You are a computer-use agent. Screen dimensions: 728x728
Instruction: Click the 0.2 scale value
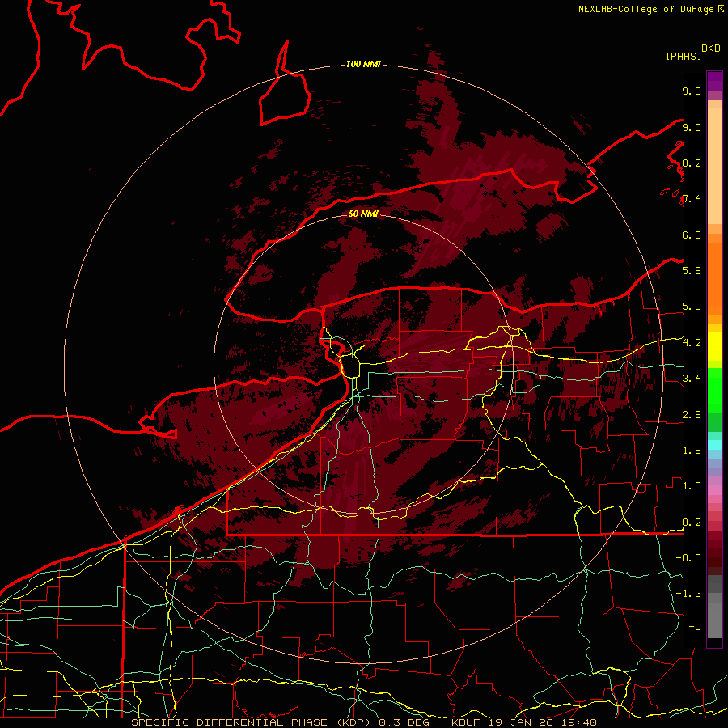click(692, 523)
